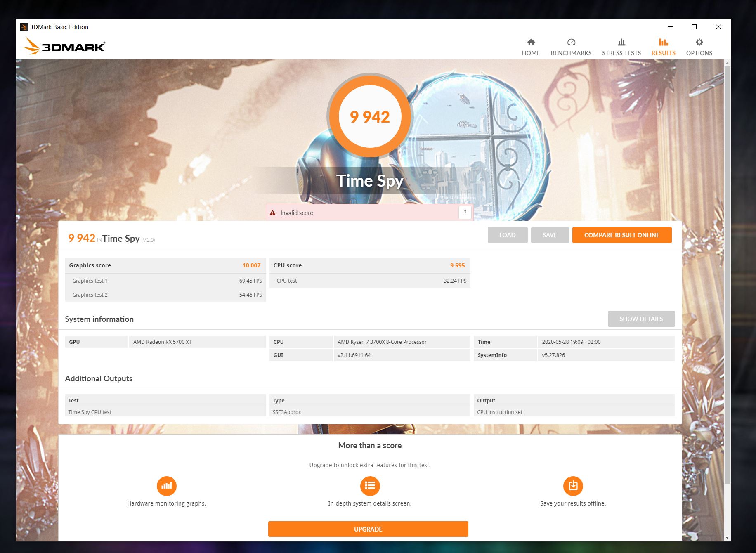
Task: Switch to Stress Tests tab
Action: [621, 47]
